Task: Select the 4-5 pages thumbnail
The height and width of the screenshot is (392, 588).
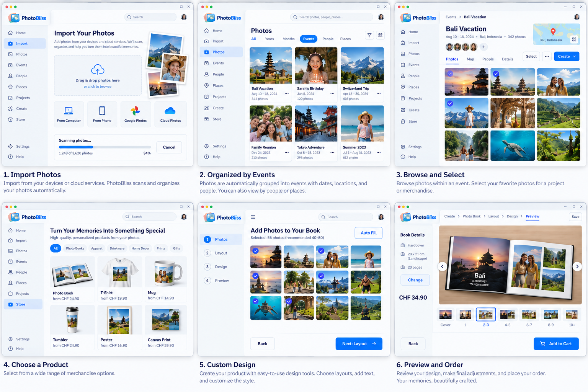Action: pos(508,315)
